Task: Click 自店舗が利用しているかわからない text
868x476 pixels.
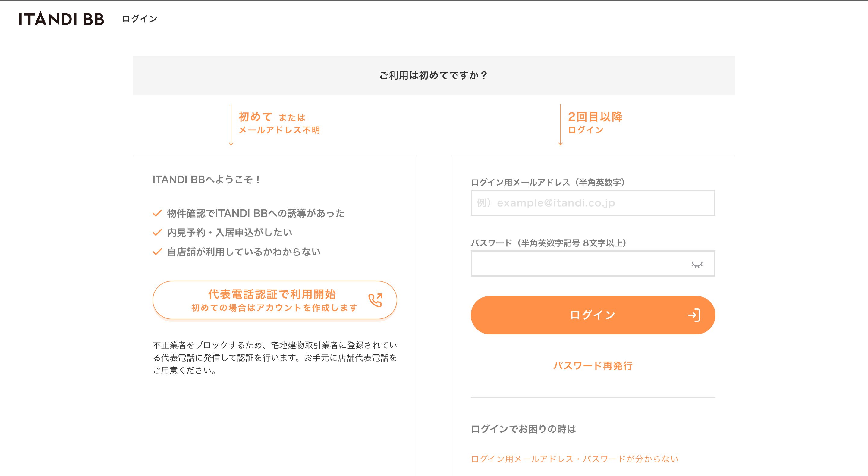Action: pos(244,252)
